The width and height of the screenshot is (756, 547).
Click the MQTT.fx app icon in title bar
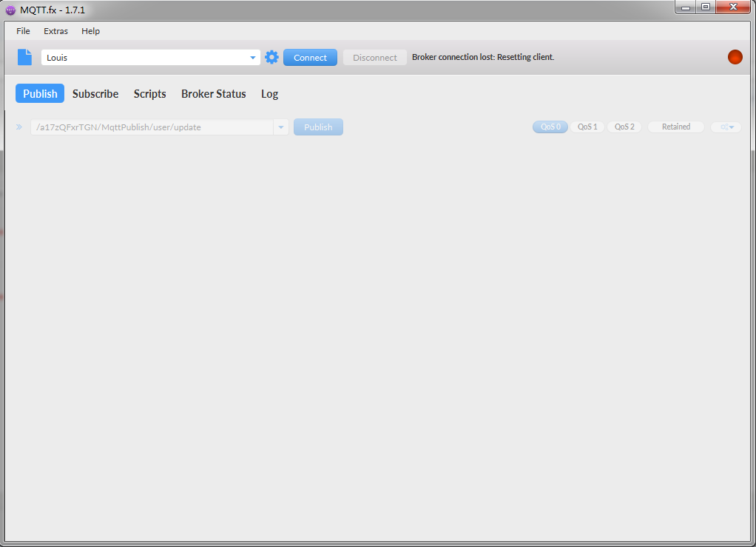tap(10, 10)
